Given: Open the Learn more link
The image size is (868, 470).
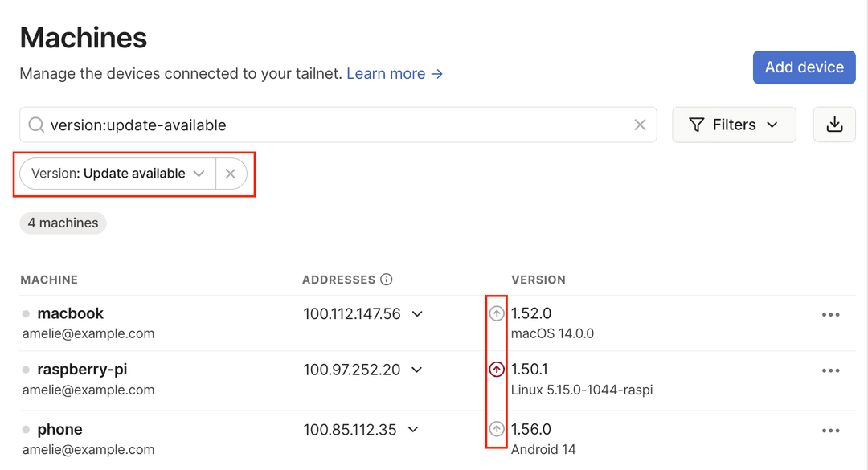Looking at the screenshot, I should pos(395,74).
